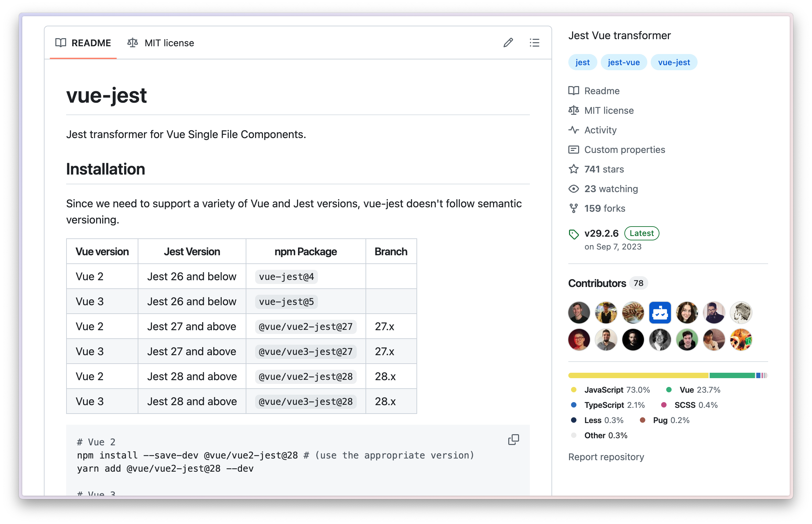The image size is (812, 524).
Task: Click the pulse icon beside Activity
Action: point(574,130)
